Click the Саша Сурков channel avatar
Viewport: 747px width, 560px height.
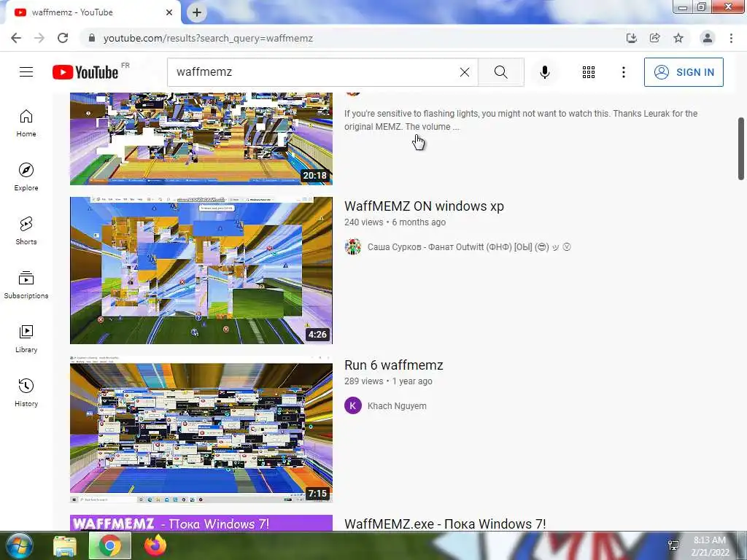tap(353, 247)
